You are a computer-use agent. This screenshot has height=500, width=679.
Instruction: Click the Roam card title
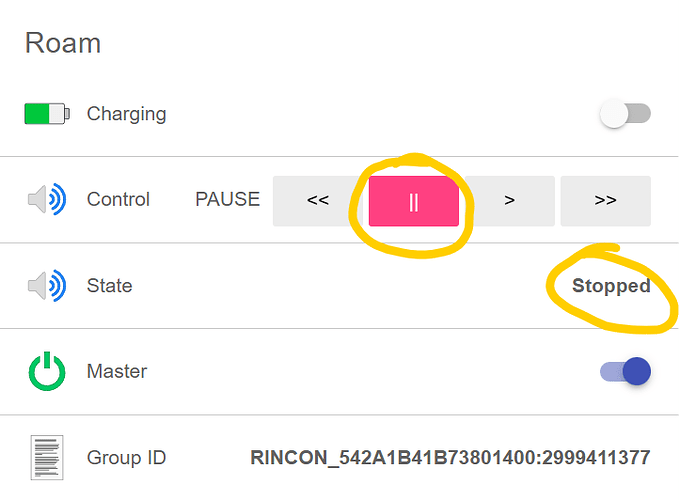pos(63,43)
